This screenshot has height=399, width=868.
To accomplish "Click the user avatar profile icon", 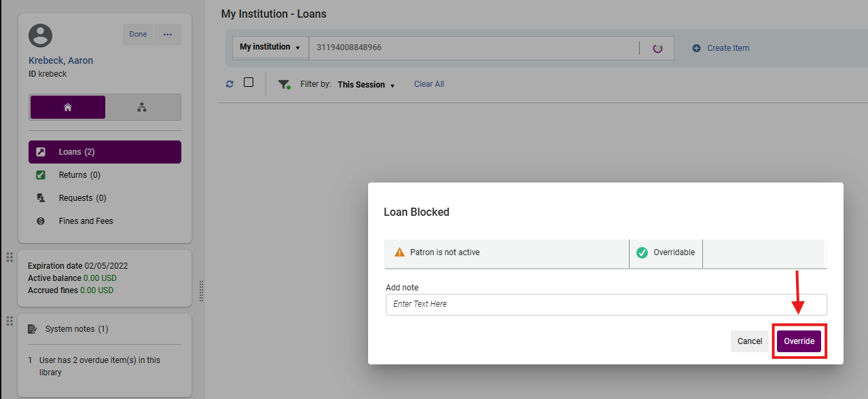I will tap(41, 35).
